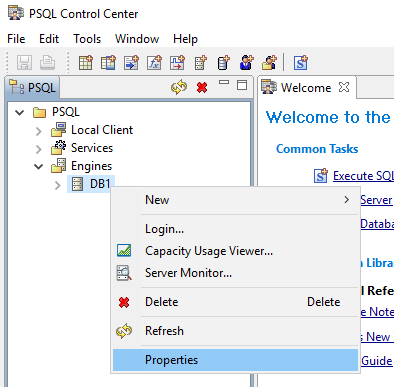Open the Edit menu
394x387 pixels.
tap(49, 39)
